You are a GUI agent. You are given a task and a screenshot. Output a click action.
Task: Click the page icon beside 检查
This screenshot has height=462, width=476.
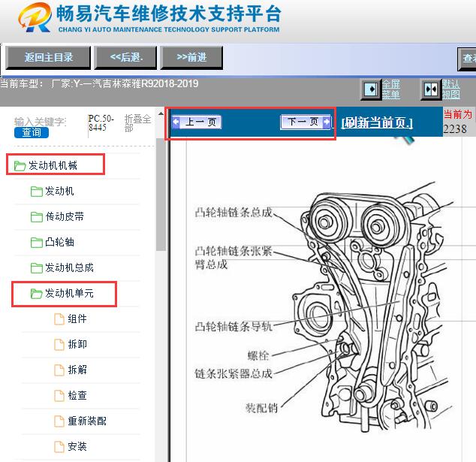59,395
